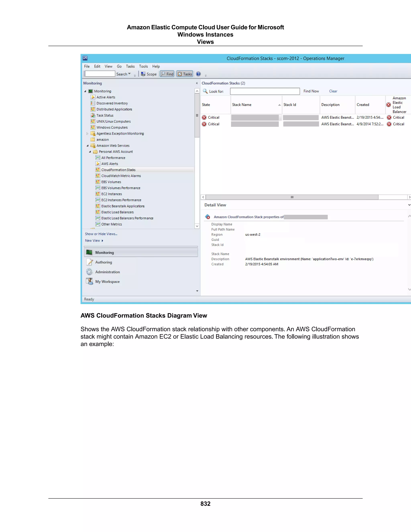Screen dimensions: 411x532
Task: Collapse the Monitoring navigation pane arrow
Action: 197,83
